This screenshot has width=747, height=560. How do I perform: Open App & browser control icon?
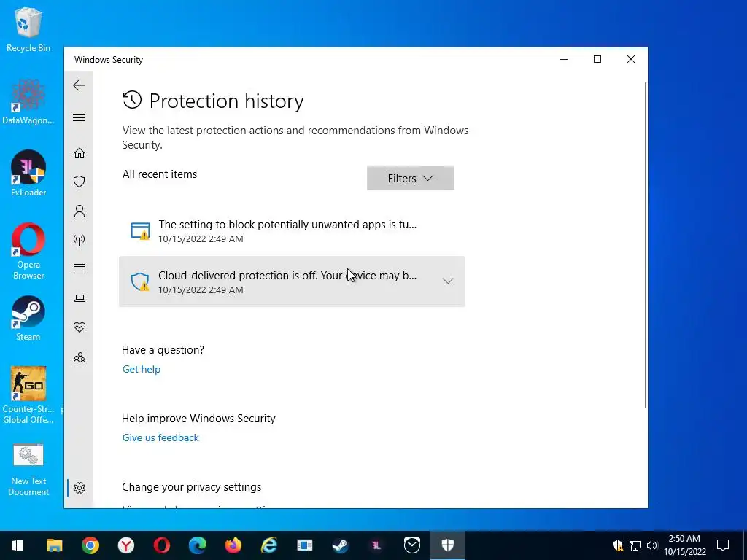80,268
